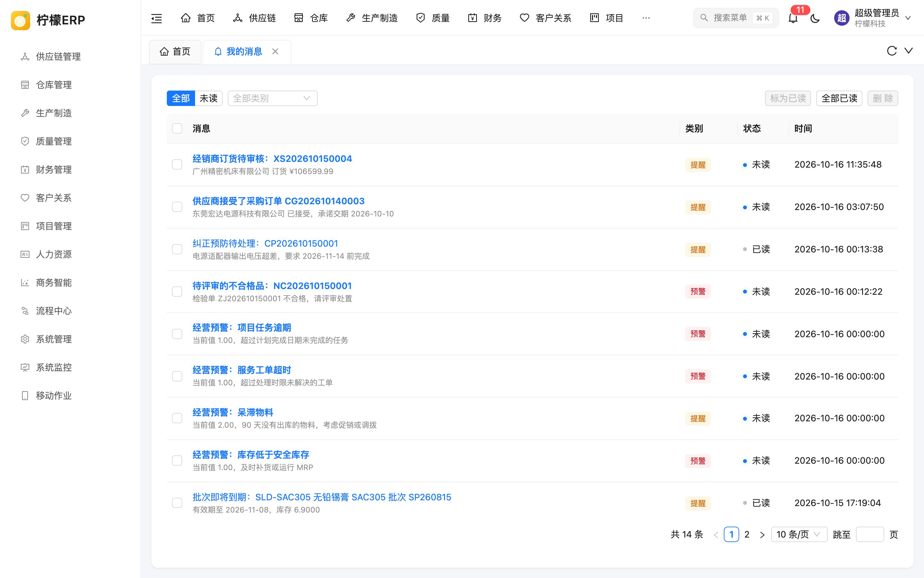Open the 全部类别 category dropdown
The height and width of the screenshot is (578, 924).
(273, 98)
